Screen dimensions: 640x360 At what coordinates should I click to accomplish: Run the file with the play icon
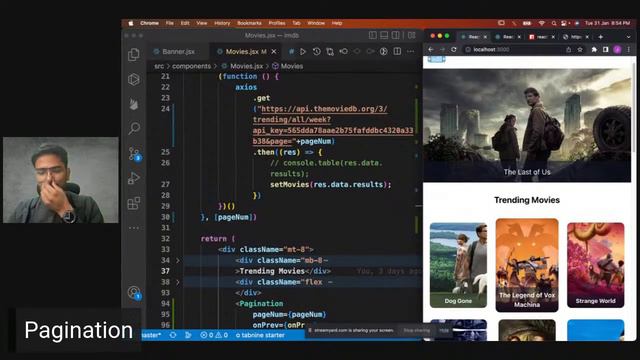303,51
